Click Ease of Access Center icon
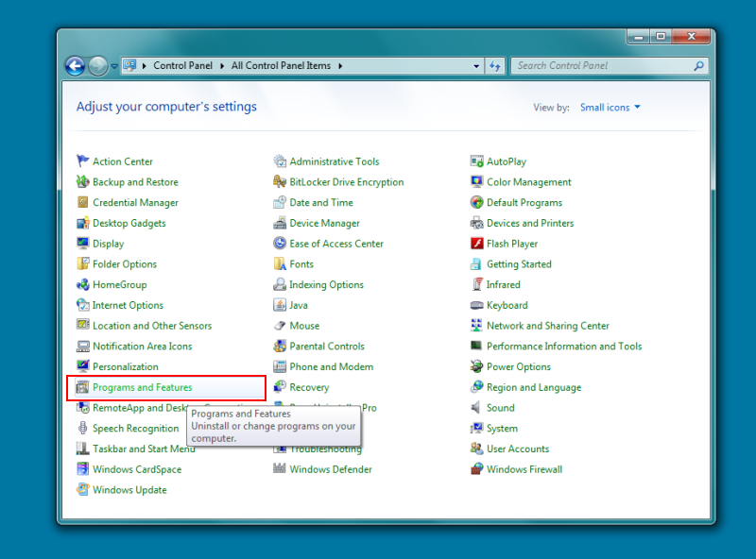The image size is (756, 559). tap(280, 244)
